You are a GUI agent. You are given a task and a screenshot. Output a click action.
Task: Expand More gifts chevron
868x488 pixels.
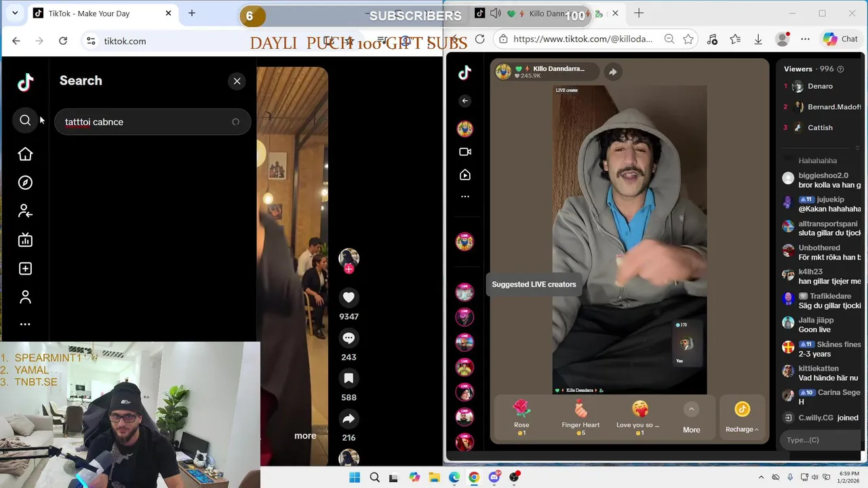pyautogui.click(x=691, y=409)
